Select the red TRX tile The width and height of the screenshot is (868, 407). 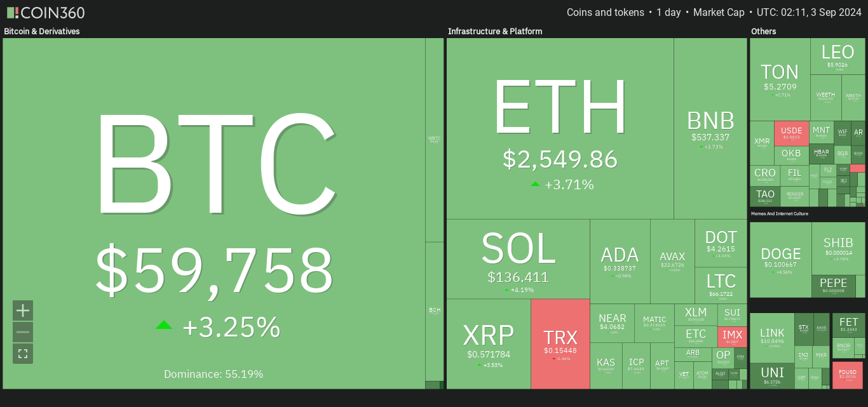pyautogui.click(x=560, y=344)
